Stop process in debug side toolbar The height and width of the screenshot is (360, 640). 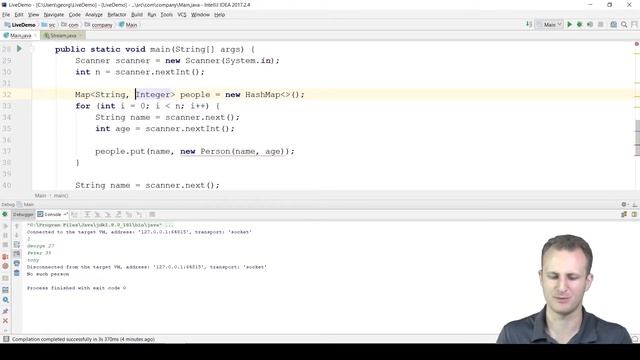5,245
